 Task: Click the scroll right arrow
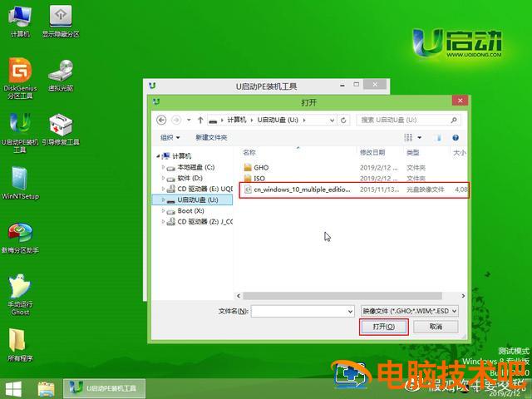coord(463,296)
